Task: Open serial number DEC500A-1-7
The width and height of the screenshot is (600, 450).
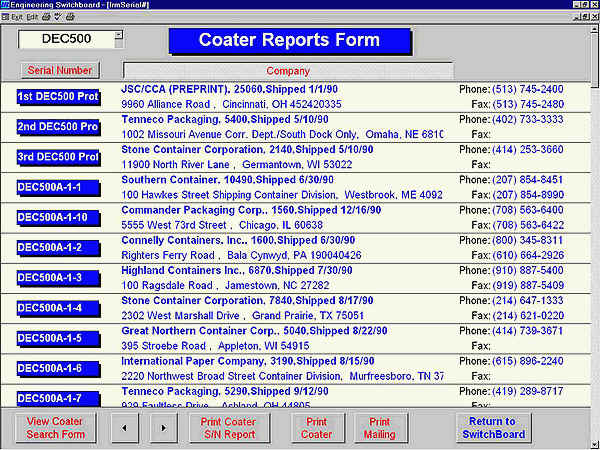Action: [58, 399]
